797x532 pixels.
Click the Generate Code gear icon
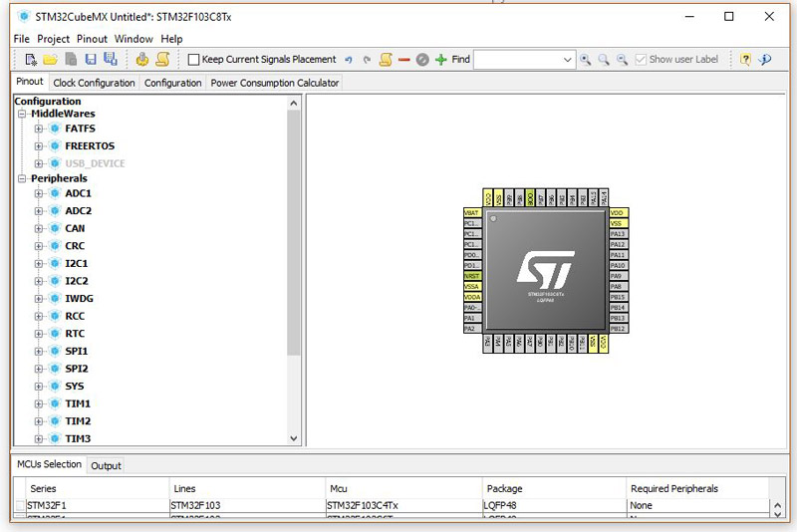pos(142,60)
